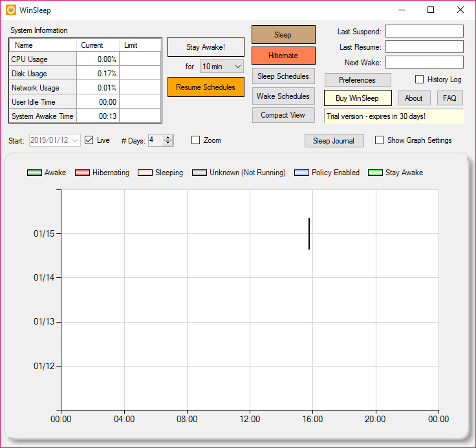Click the Awake legend color swatch

[34, 173]
